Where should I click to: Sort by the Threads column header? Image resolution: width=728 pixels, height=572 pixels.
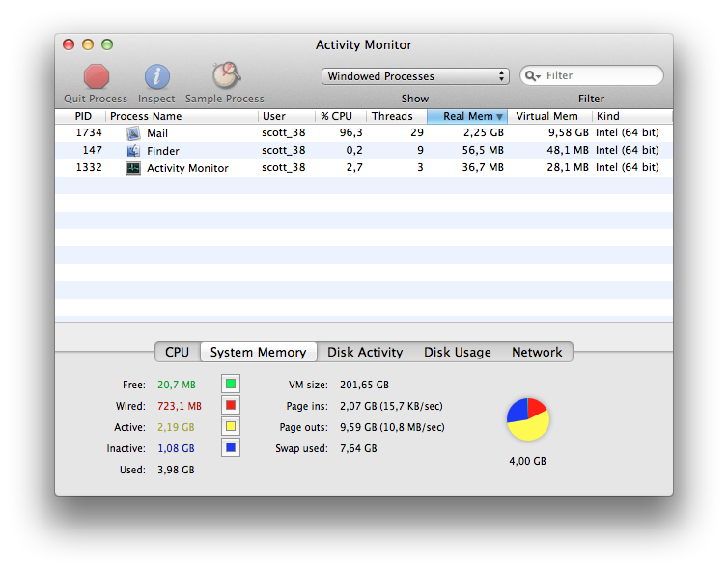click(x=397, y=116)
